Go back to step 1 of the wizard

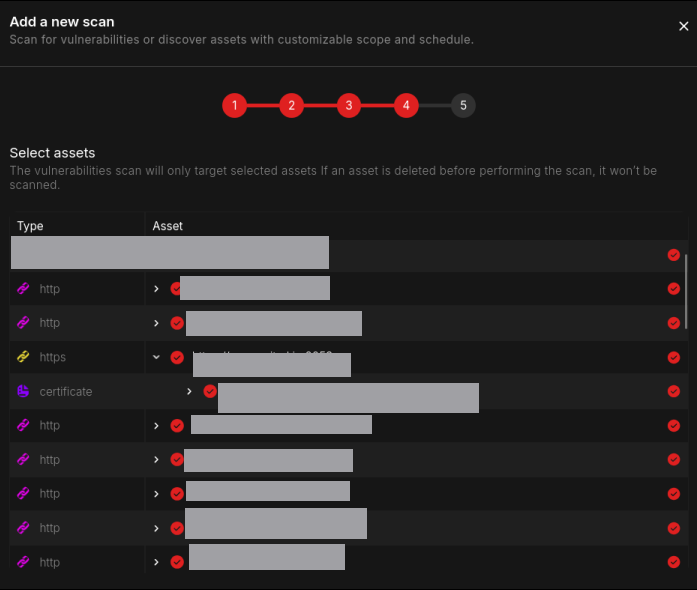click(234, 105)
